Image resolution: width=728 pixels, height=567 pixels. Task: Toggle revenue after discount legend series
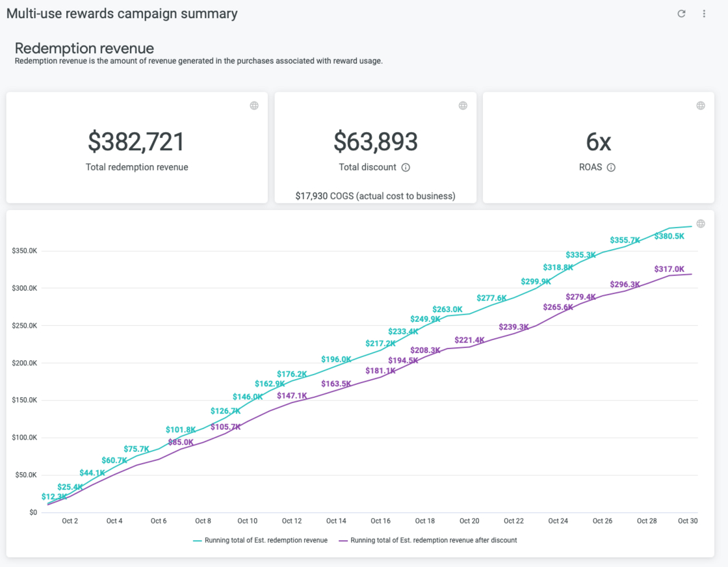(428, 540)
